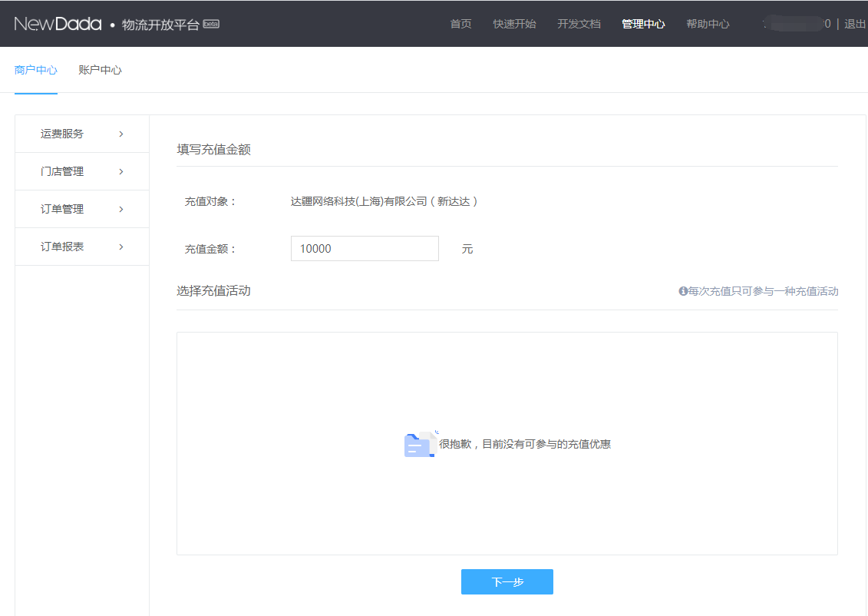Click the NewDada logo

coord(58,24)
